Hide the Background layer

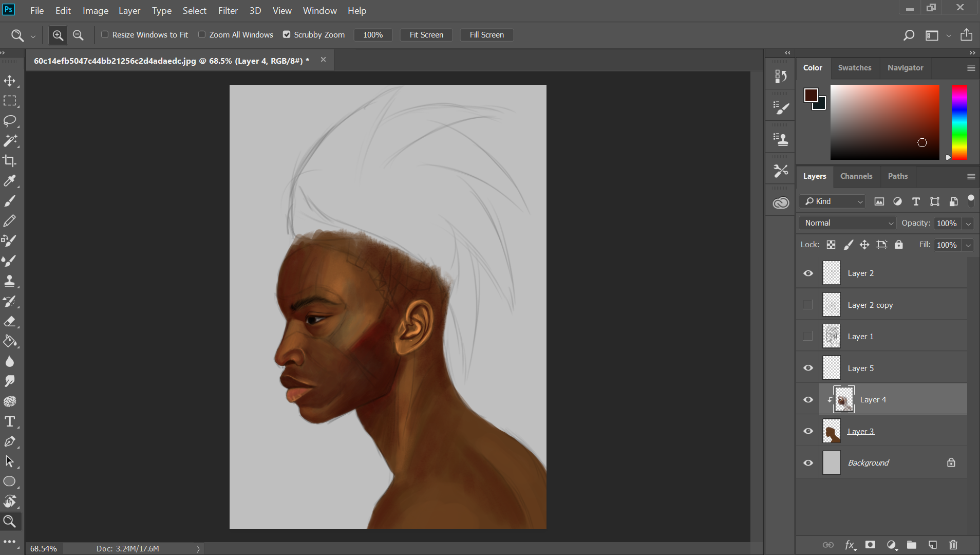[x=808, y=462]
